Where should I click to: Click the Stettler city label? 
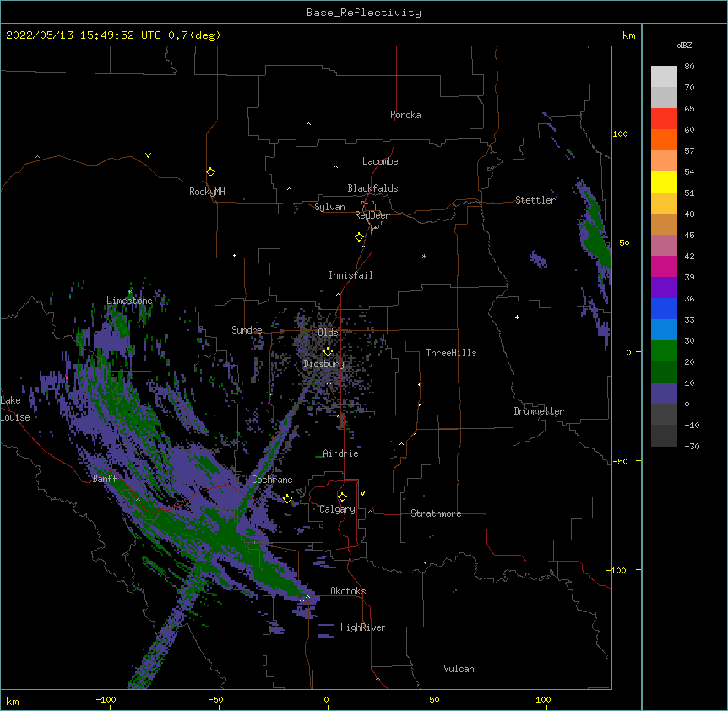tap(535, 200)
